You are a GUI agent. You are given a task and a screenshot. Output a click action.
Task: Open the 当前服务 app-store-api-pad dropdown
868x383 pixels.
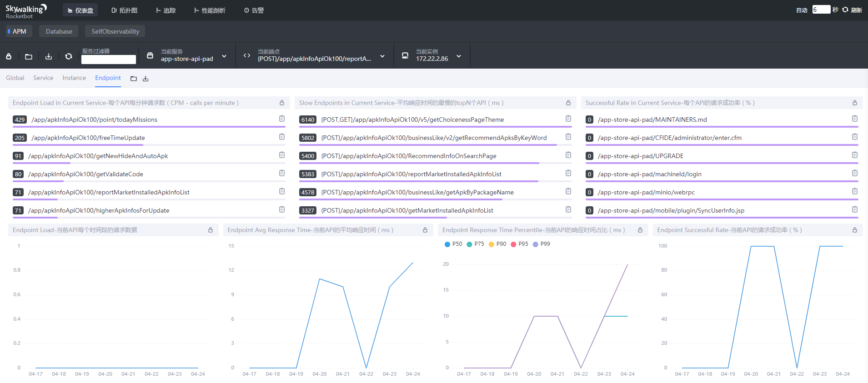click(187, 56)
